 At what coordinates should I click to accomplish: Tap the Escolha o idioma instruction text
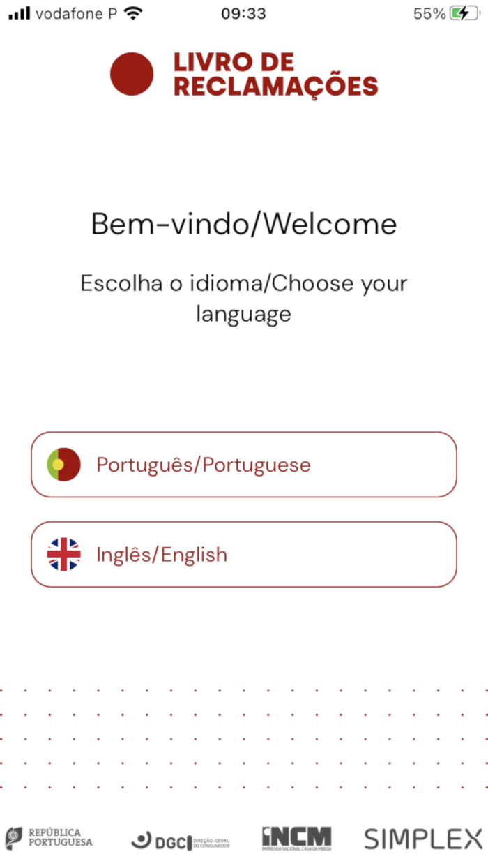coord(244,299)
